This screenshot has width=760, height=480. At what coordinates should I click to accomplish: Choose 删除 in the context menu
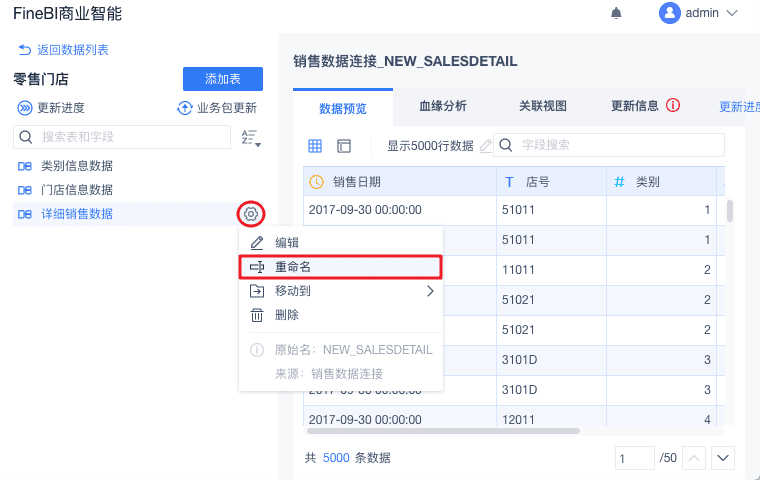click(287, 315)
